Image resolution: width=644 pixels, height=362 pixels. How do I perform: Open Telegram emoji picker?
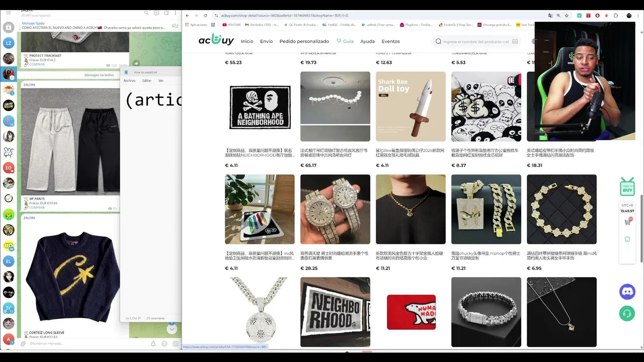(x=164, y=344)
